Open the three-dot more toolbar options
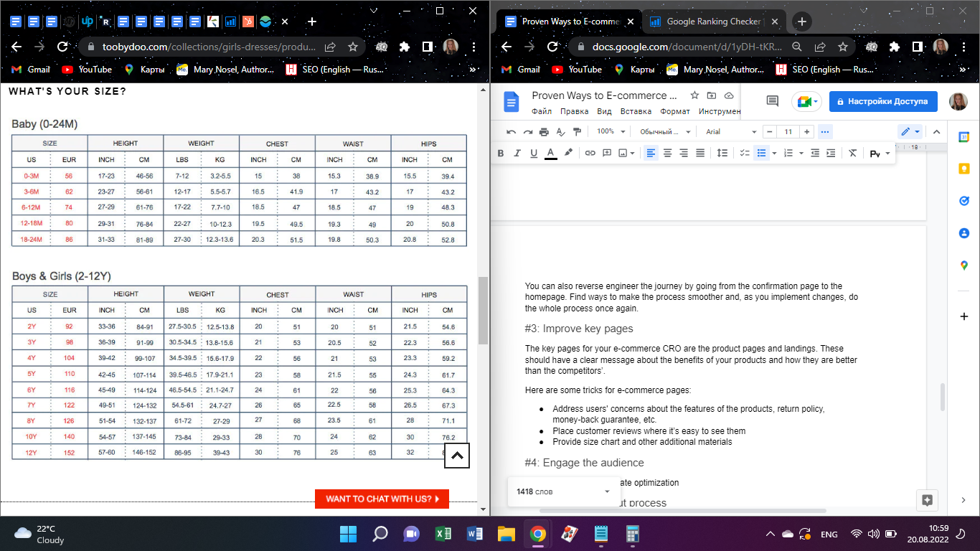The width and height of the screenshot is (980, 551). point(824,132)
